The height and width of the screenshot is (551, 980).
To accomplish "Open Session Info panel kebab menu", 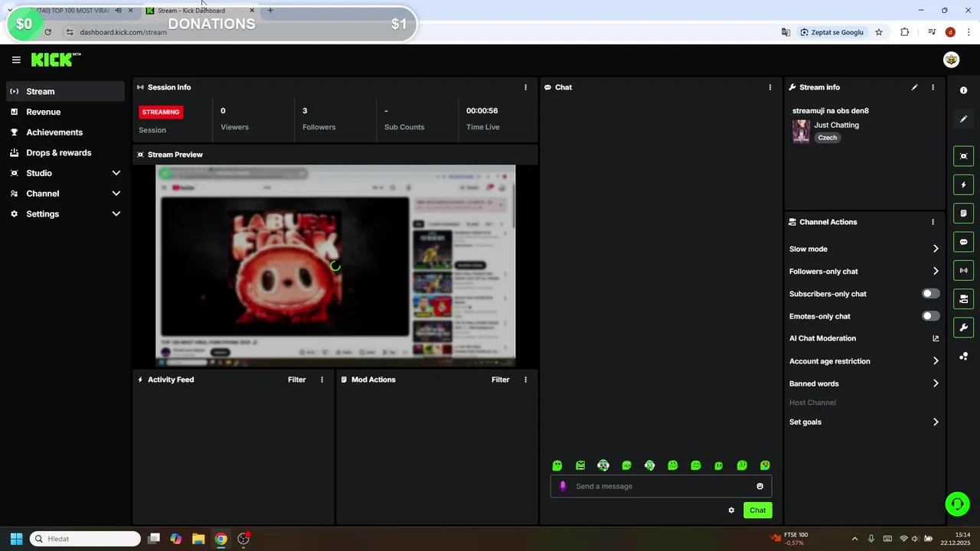I will [x=525, y=87].
